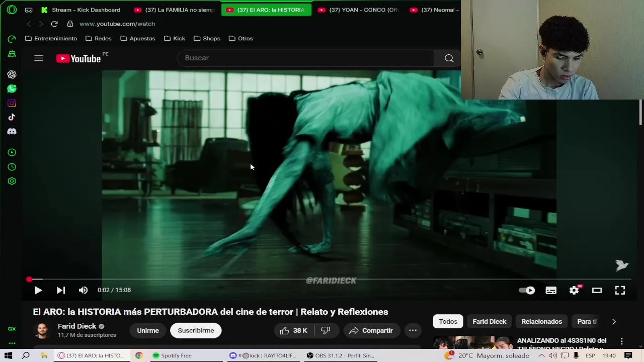Image resolution: width=644 pixels, height=362 pixels.
Task: Open video player settings gear
Action: click(574, 290)
